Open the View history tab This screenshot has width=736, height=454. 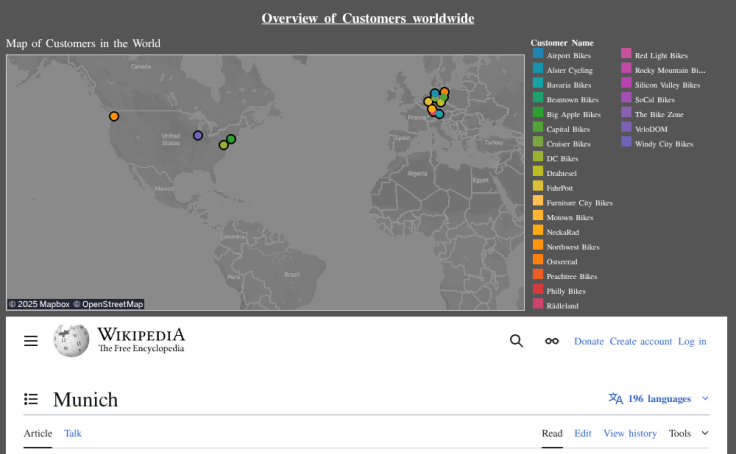pos(630,433)
